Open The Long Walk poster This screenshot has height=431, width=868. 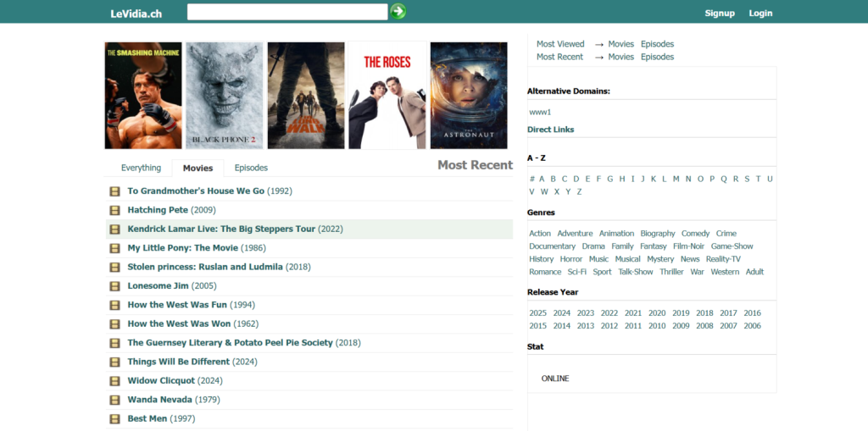pyautogui.click(x=305, y=95)
